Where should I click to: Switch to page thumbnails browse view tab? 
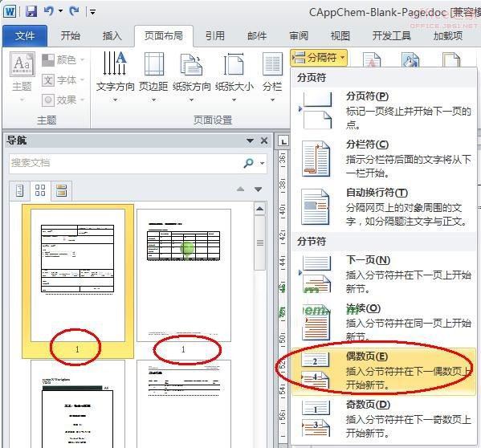[40, 190]
